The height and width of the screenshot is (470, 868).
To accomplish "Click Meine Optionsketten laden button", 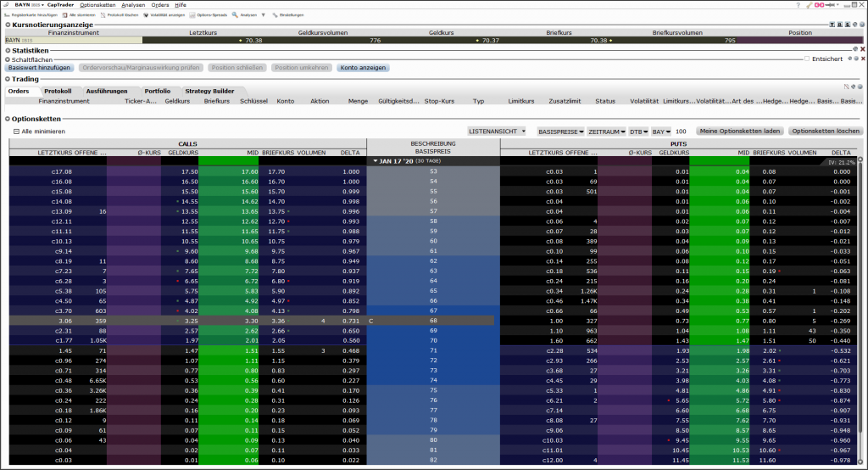I will (x=739, y=131).
